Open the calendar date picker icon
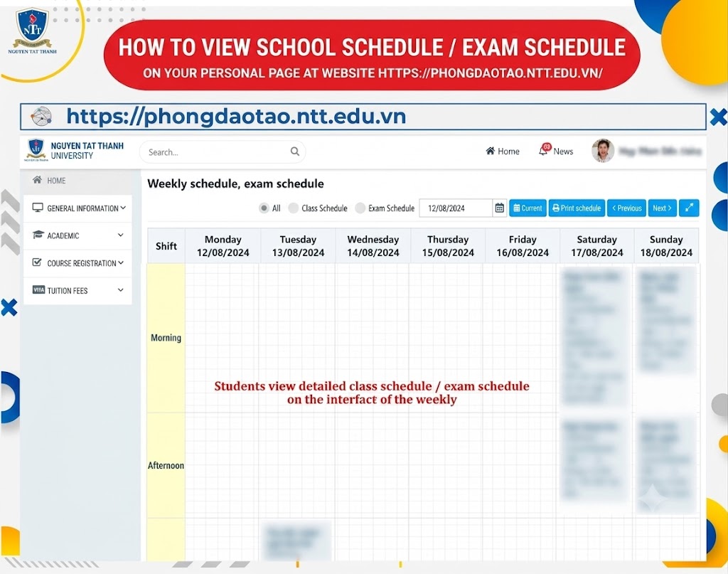728x574 pixels. pyautogui.click(x=499, y=208)
